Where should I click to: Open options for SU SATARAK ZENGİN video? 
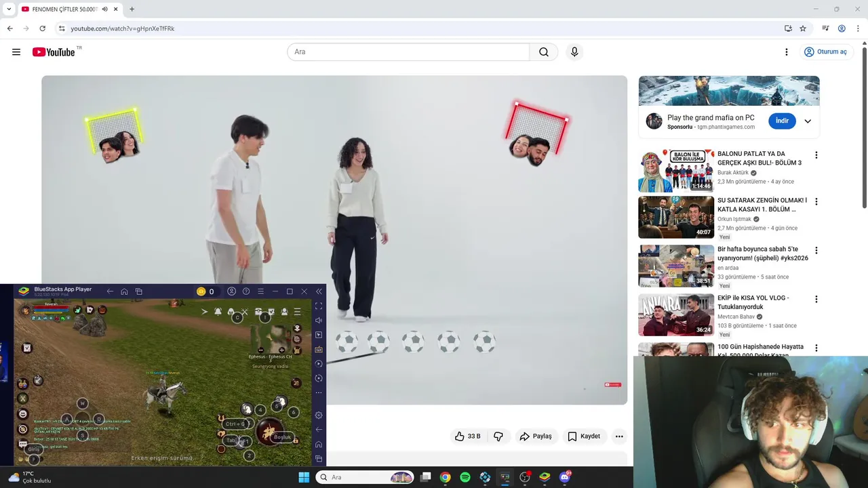(x=816, y=202)
